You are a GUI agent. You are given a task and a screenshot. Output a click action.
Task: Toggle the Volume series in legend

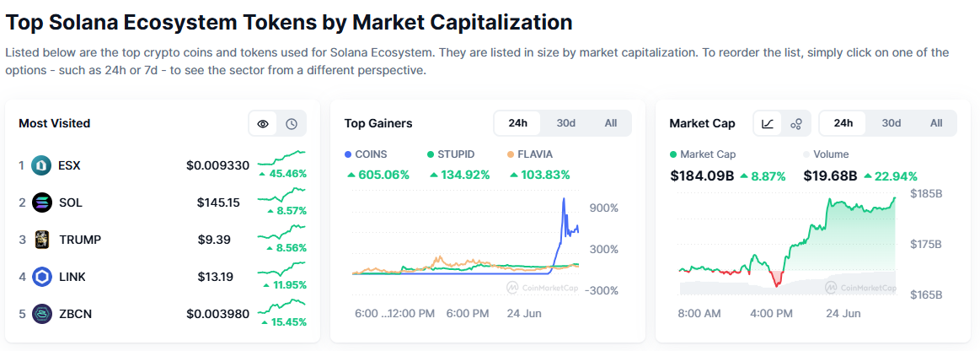pyautogui.click(x=826, y=154)
